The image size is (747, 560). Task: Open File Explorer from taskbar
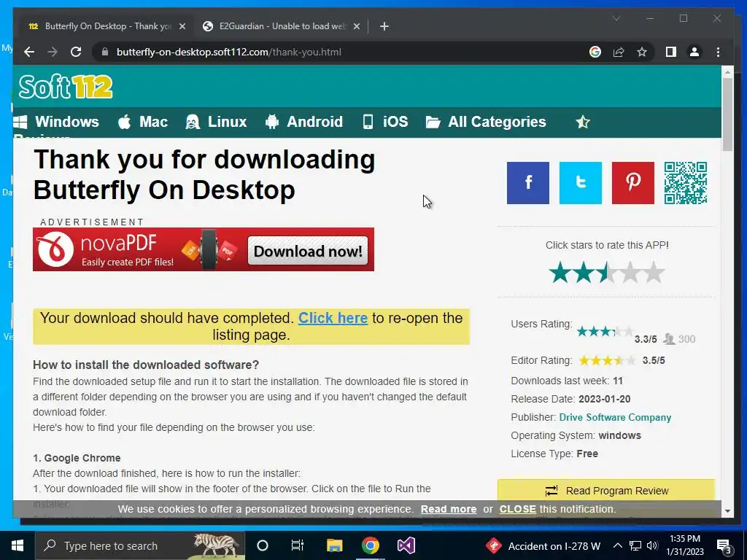[x=334, y=545]
